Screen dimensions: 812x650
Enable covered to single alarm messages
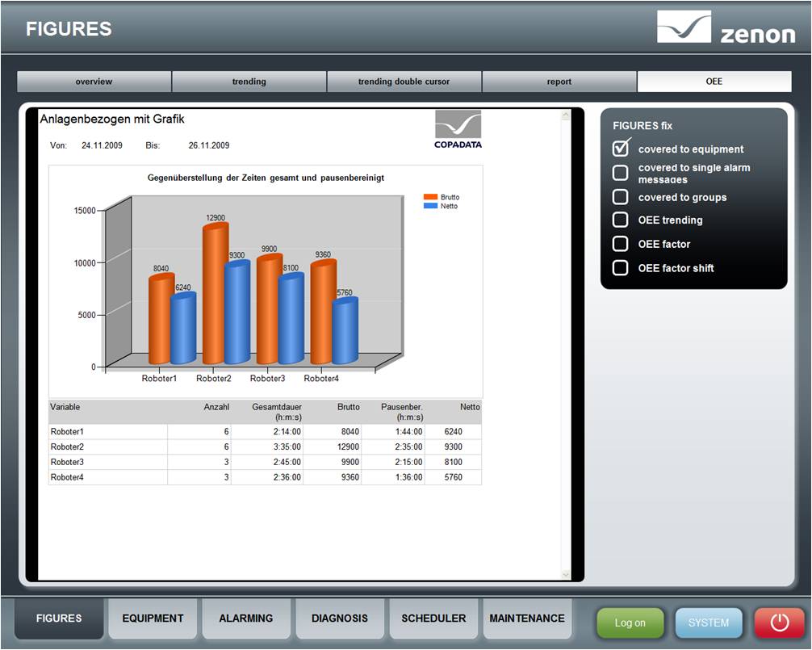621,173
